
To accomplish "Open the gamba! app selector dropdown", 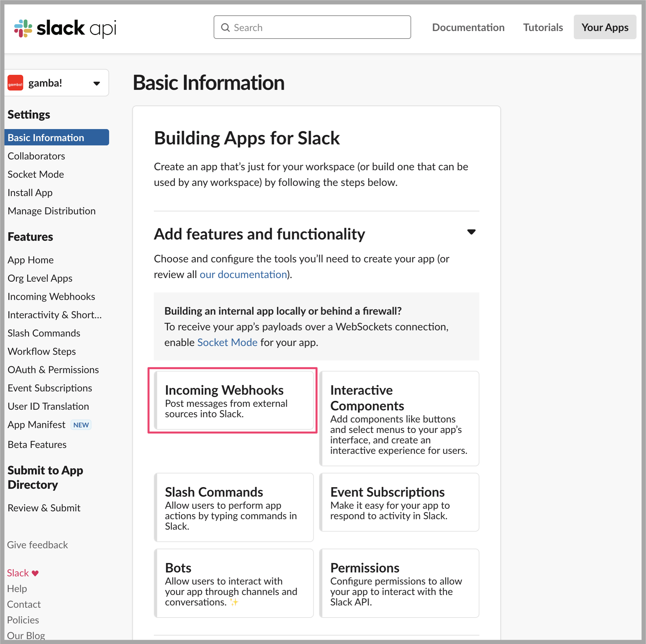I will (x=57, y=83).
